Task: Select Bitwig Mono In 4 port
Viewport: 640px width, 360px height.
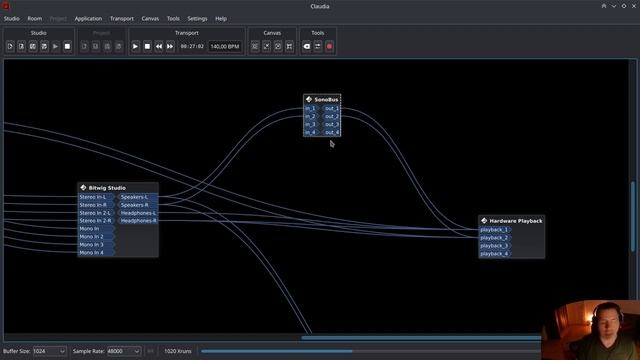Action: pyautogui.click(x=96, y=253)
